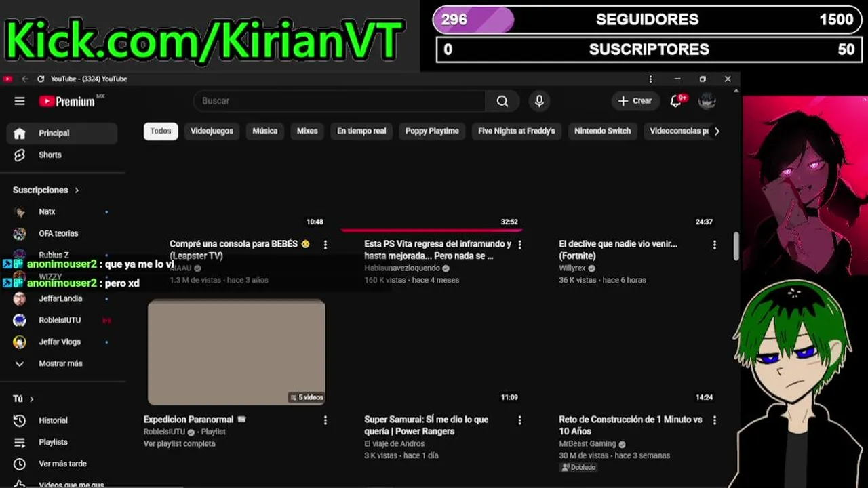Open Historial in sidebar

coord(62,421)
